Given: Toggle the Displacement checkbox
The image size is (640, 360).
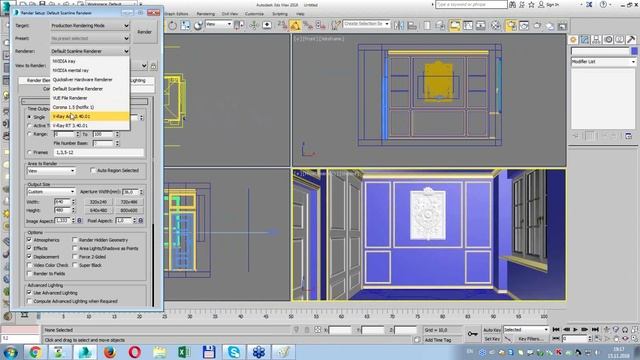Looking at the screenshot, I should point(29,257).
